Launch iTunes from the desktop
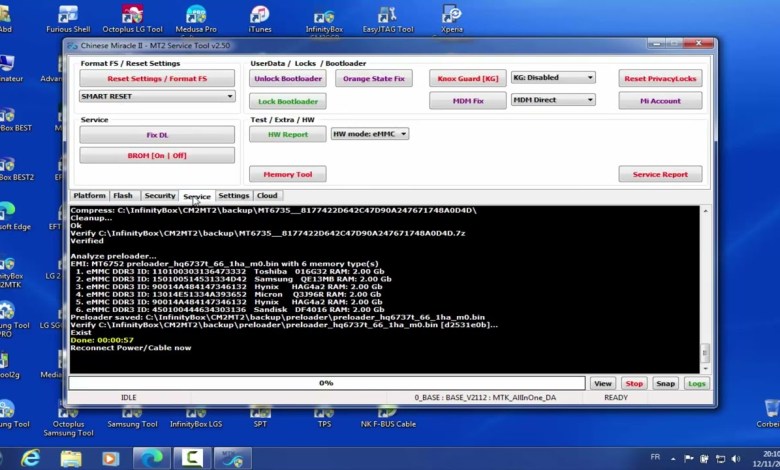This screenshot has height=470, width=780. (x=260, y=18)
